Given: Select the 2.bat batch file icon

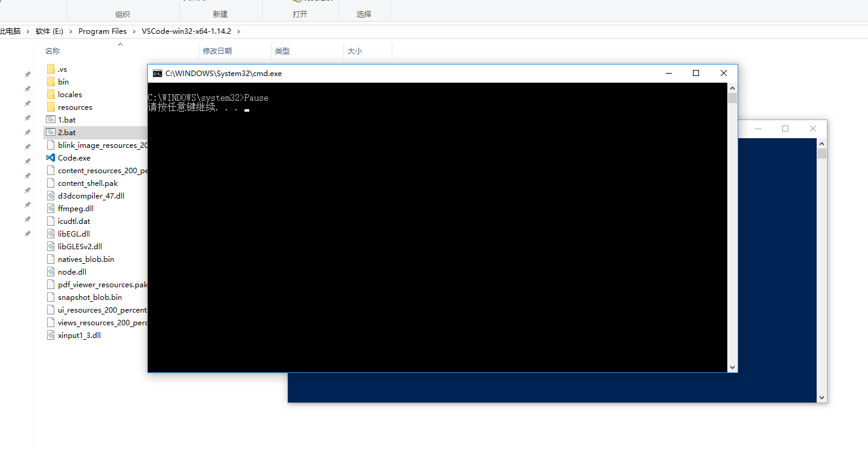Looking at the screenshot, I should [51, 132].
